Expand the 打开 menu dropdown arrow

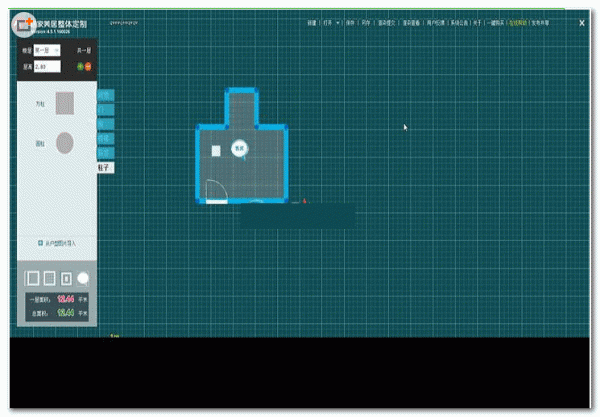coord(338,22)
